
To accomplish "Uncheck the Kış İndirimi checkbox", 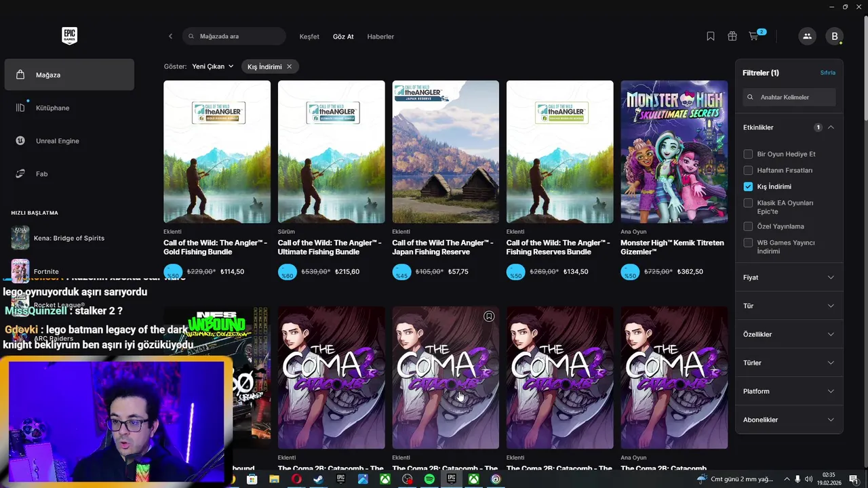I will [x=748, y=186].
